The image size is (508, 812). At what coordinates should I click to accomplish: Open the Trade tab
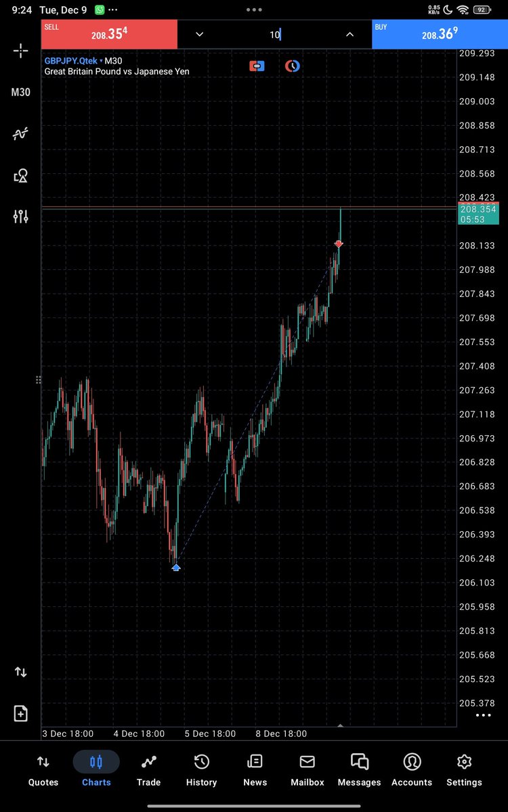point(148,769)
